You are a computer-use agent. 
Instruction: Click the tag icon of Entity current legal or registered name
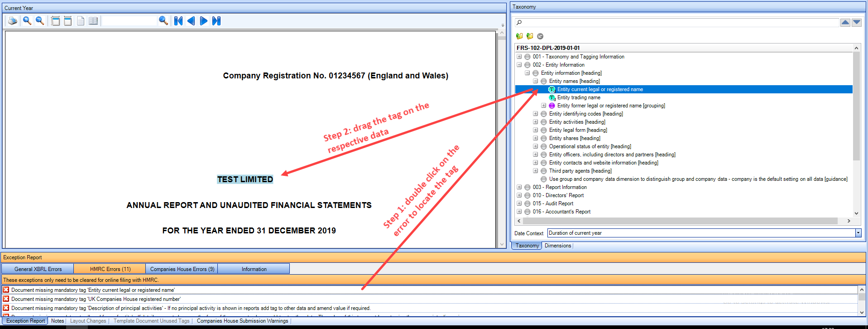click(552, 89)
